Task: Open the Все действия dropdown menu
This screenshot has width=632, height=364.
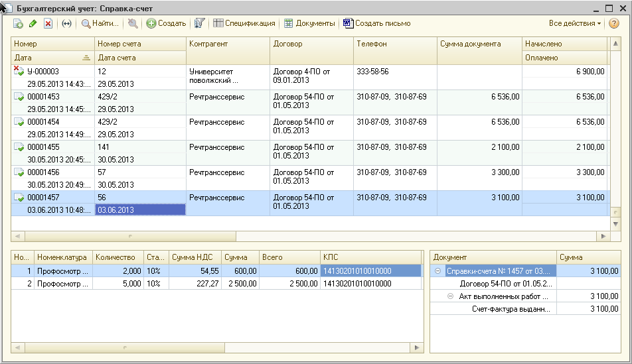Action: click(x=575, y=23)
